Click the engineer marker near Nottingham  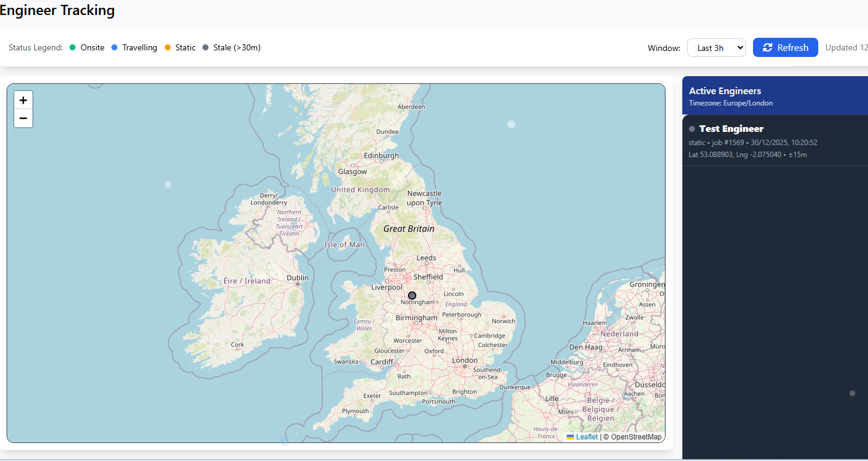click(x=412, y=296)
